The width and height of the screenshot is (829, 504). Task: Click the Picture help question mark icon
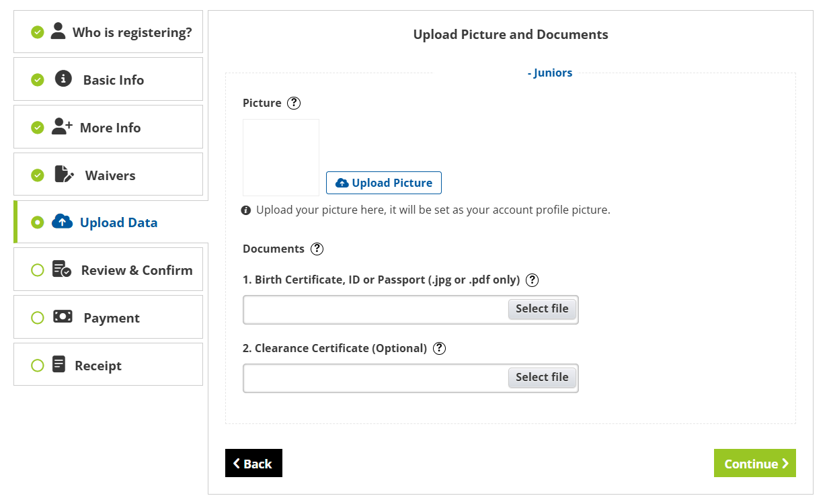(294, 103)
